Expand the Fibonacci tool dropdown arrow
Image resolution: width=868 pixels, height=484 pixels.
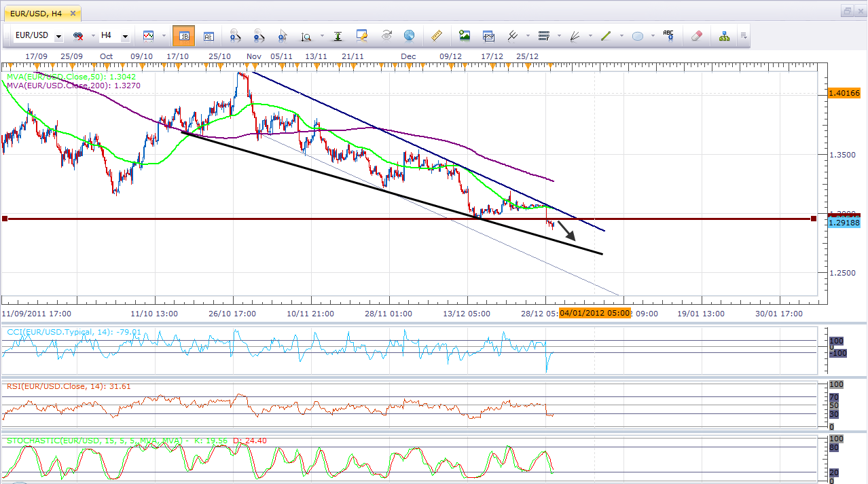[560, 36]
